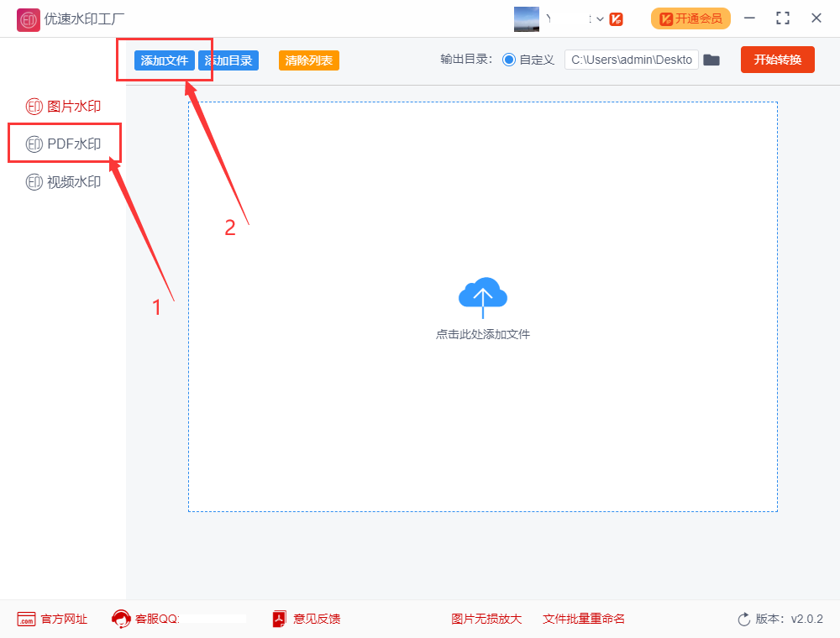
Task: Click the VIP badge icon
Action: (x=616, y=19)
